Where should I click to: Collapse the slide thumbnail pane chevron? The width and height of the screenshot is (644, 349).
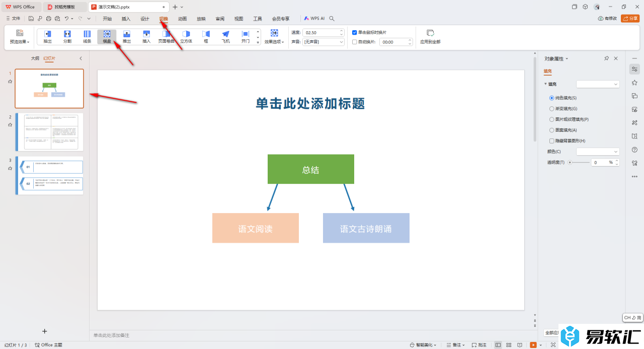(x=80, y=58)
